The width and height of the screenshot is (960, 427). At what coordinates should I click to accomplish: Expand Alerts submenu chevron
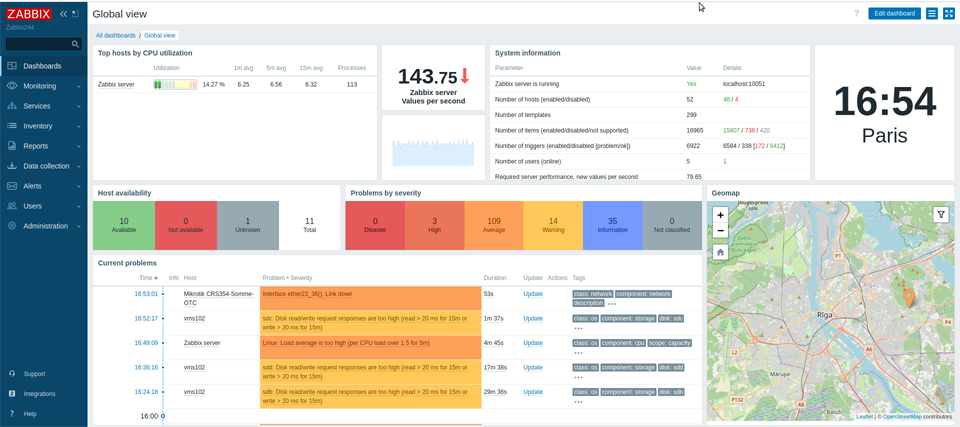[79, 186]
